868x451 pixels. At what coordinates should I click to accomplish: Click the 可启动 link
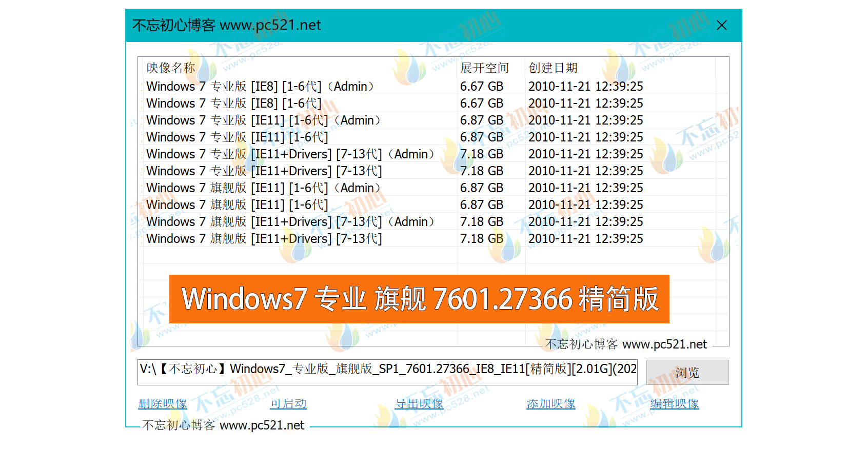point(288,404)
